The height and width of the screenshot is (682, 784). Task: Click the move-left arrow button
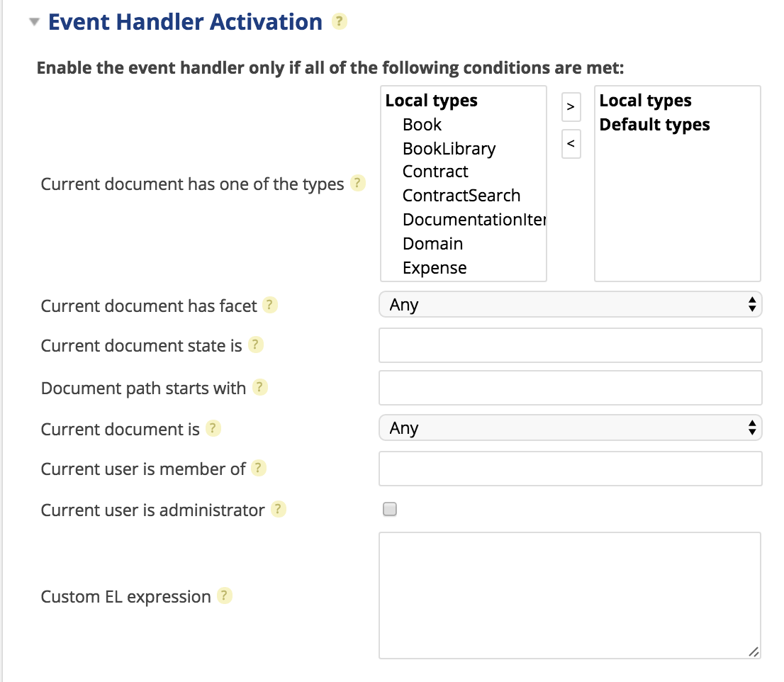[x=571, y=144]
